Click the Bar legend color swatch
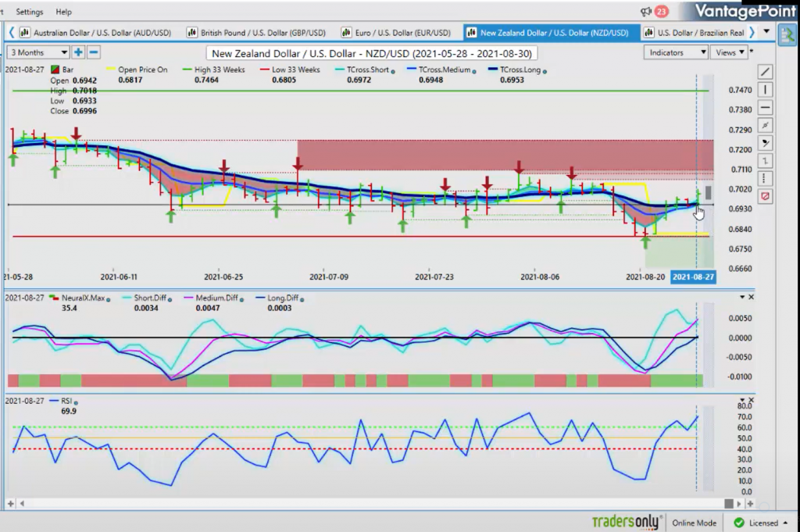The height and width of the screenshot is (532, 800). tap(55, 70)
